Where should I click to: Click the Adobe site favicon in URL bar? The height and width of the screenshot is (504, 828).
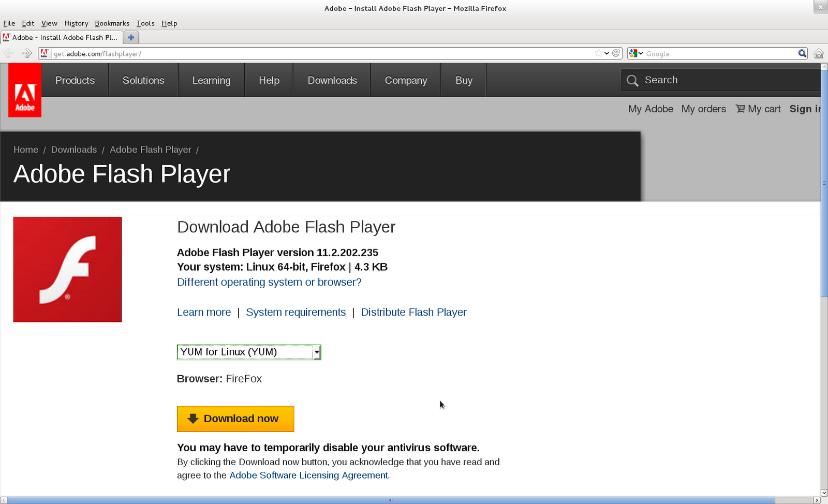point(44,53)
